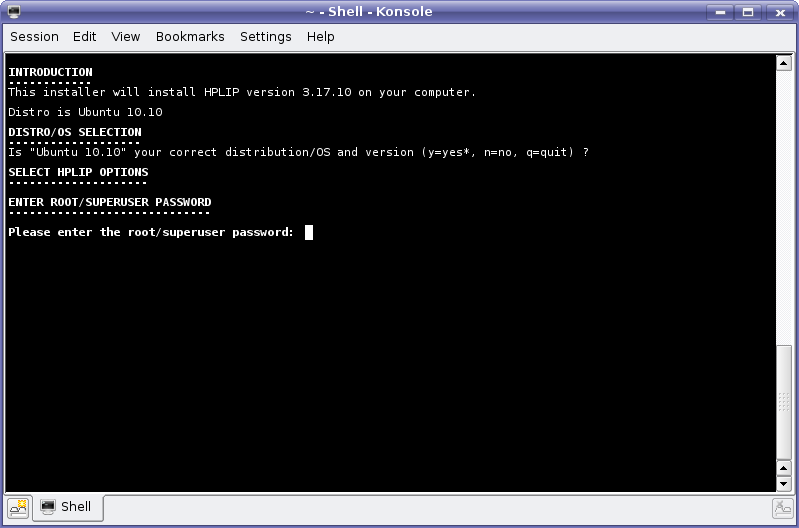This screenshot has width=799, height=528.
Task: Click the "ENTER ROOT/SUPERUSER PASSWORD" heading
Action: 110,202
